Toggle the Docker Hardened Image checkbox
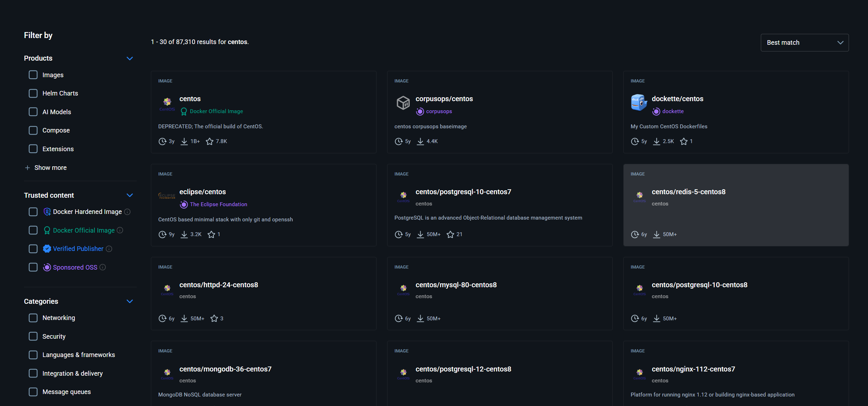 coord(33,212)
